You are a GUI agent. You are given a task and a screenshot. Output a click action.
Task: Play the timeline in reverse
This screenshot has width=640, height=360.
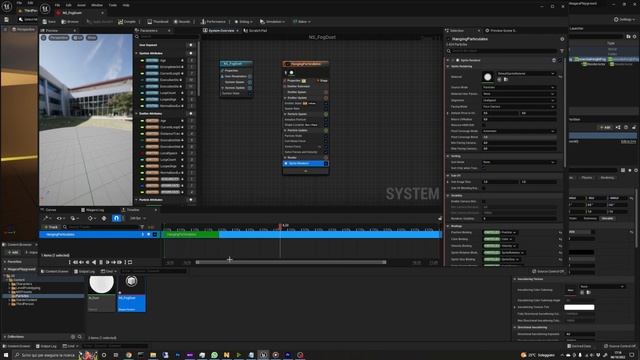pyautogui.click(x=94, y=262)
